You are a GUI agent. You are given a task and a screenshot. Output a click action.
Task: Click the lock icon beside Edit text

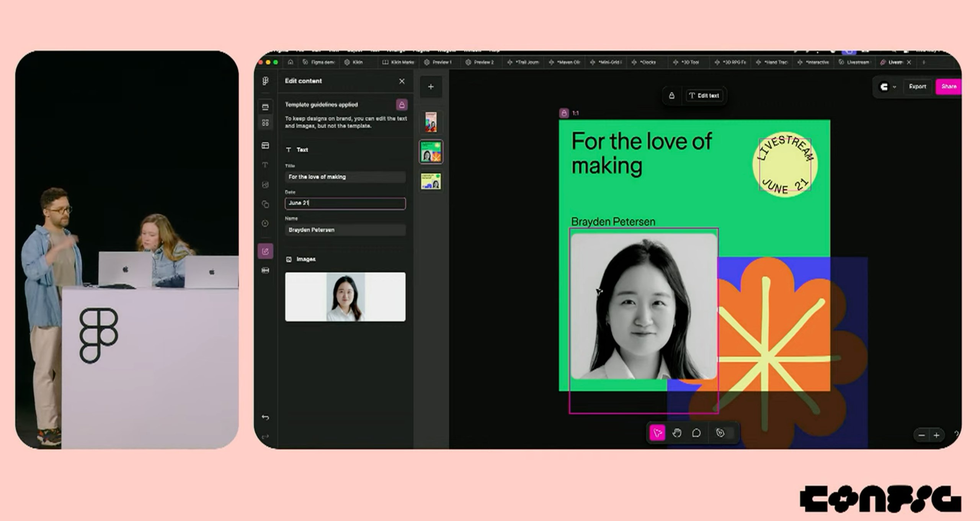pos(671,96)
